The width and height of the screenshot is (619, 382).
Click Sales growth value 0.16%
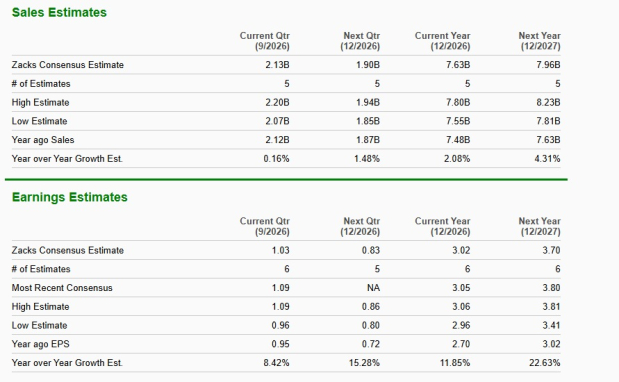[x=276, y=159]
